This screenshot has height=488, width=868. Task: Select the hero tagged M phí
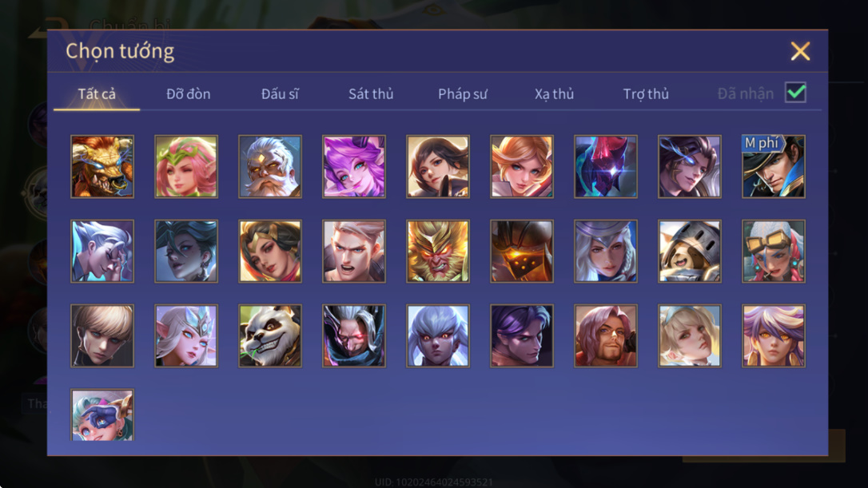pos(774,167)
